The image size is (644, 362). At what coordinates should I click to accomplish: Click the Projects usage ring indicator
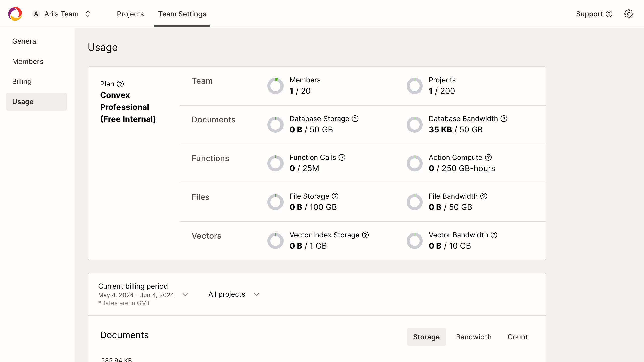click(415, 86)
